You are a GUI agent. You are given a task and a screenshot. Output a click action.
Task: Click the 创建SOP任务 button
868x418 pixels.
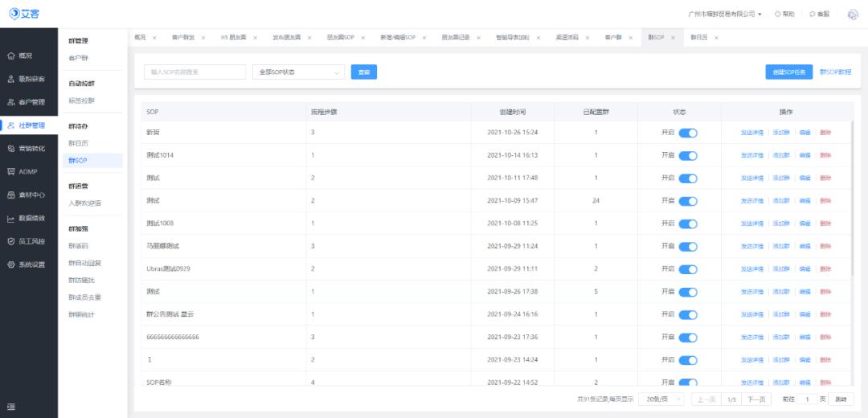(x=788, y=72)
